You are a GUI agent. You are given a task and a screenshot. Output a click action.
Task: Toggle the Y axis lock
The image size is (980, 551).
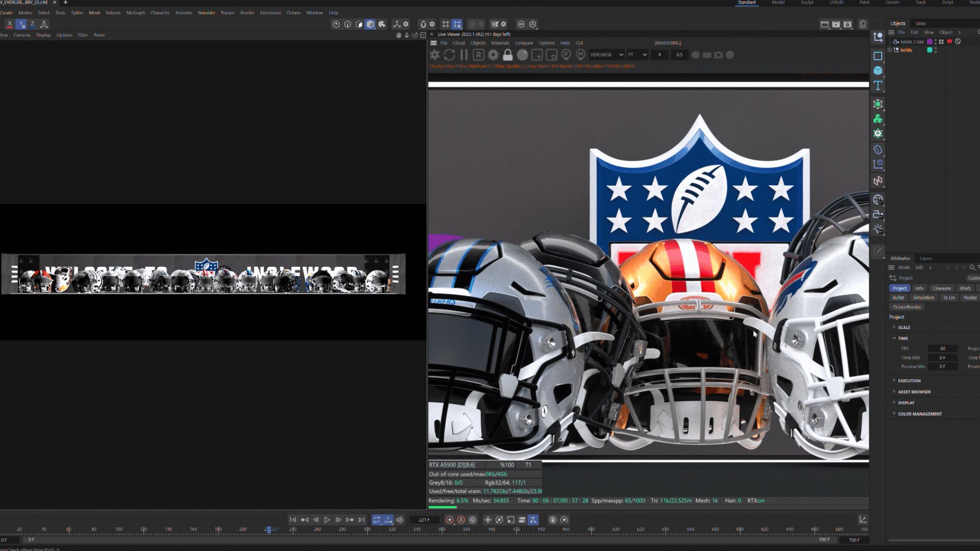tap(21, 24)
